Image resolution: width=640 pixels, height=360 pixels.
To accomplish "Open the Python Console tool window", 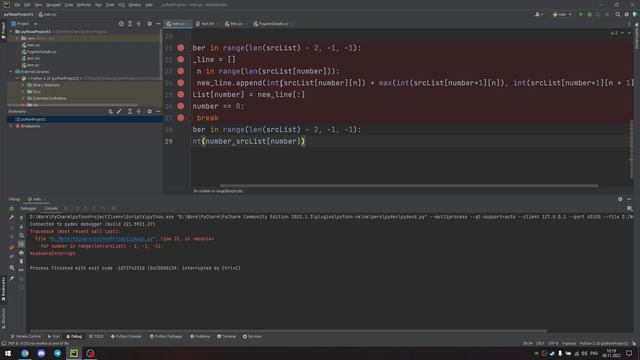I will (x=126, y=337).
